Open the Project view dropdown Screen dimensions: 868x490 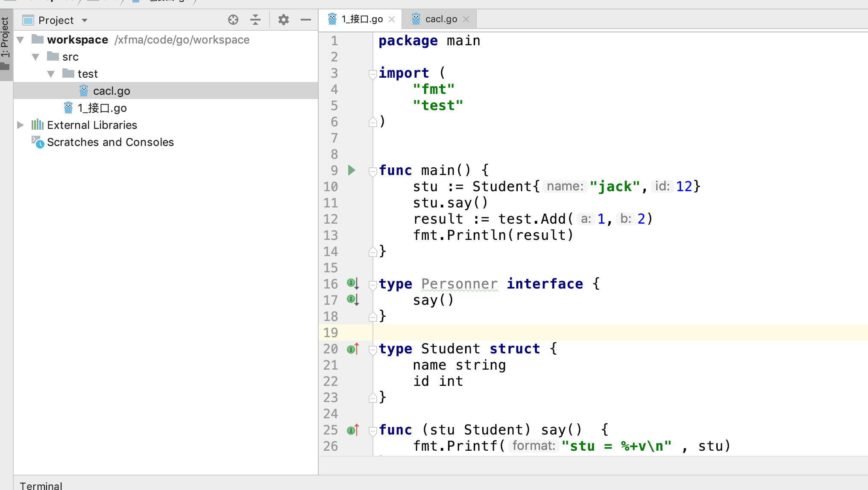pos(85,20)
